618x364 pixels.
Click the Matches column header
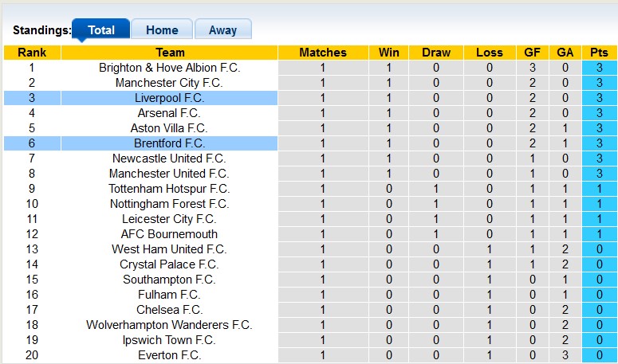point(323,53)
